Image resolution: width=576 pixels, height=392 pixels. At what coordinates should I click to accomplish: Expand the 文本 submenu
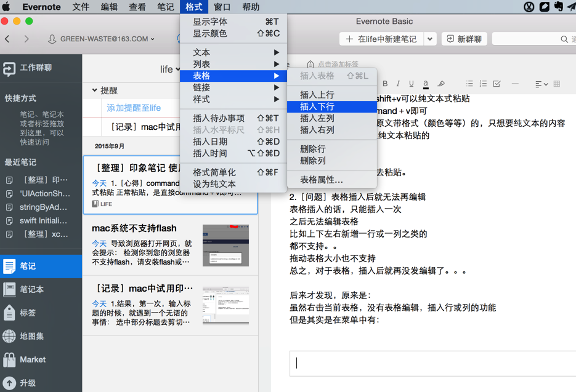[233, 52]
